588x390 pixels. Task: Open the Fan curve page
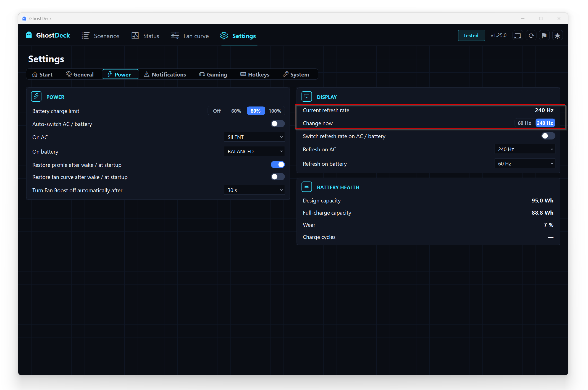[x=190, y=36]
